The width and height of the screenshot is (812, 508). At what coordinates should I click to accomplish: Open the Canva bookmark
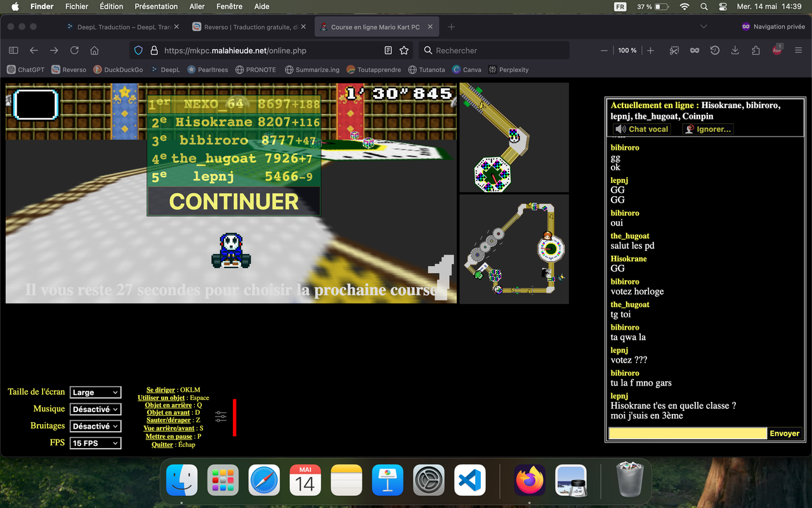[466, 69]
